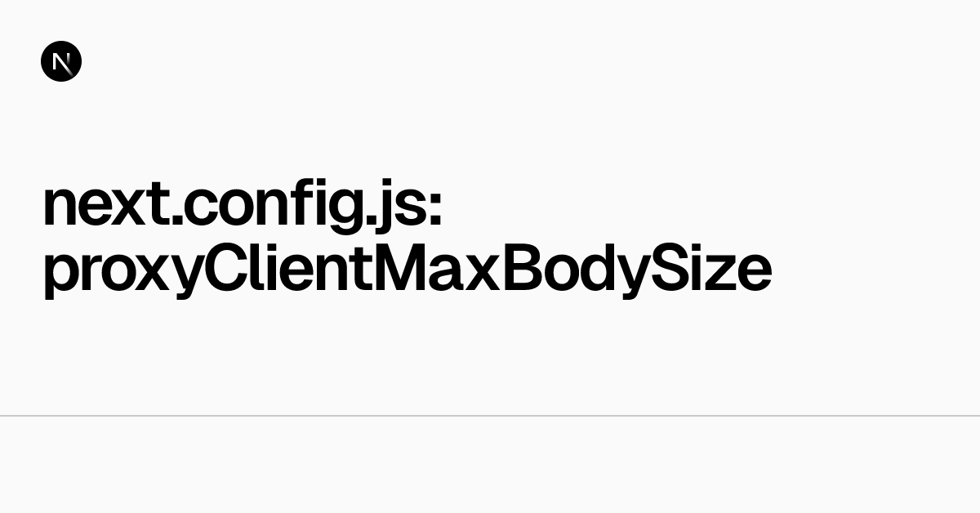The width and height of the screenshot is (980, 513).
Task: Click the Next.js circular logo
Action: point(61,61)
